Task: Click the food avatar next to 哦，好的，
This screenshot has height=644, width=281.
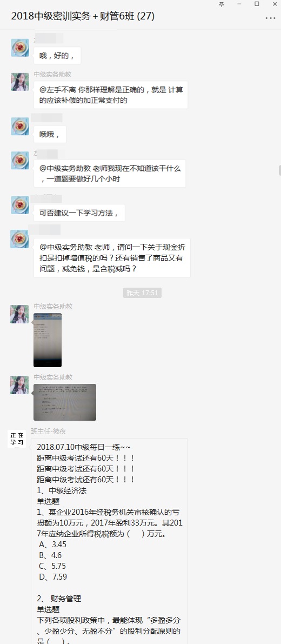Action: pyautogui.click(x=19, y=48)
